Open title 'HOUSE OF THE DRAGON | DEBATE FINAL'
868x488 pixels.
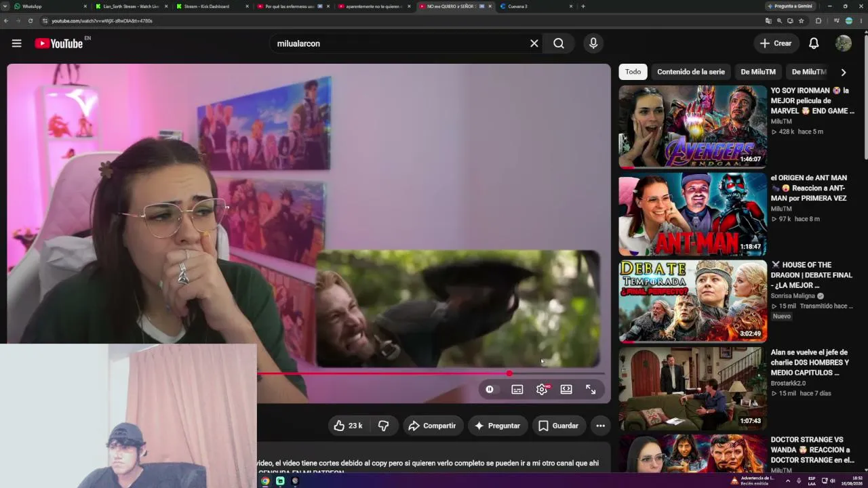pos(812,275)
